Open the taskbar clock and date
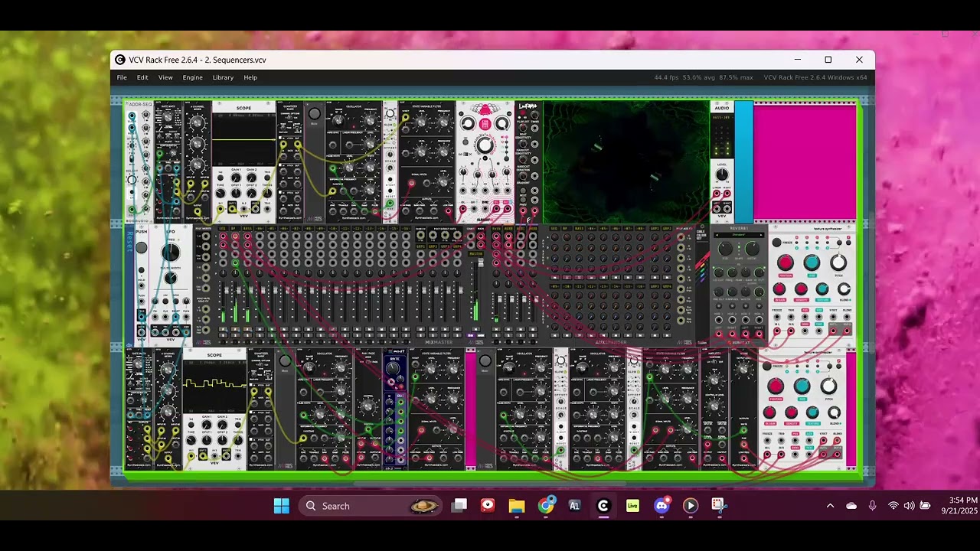 tap(959, 506)
